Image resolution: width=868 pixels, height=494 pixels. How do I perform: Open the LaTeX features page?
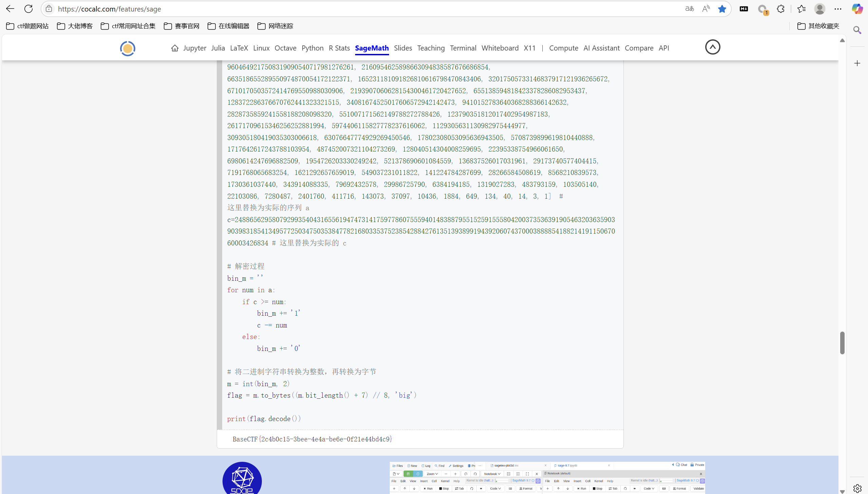(239, 48)
